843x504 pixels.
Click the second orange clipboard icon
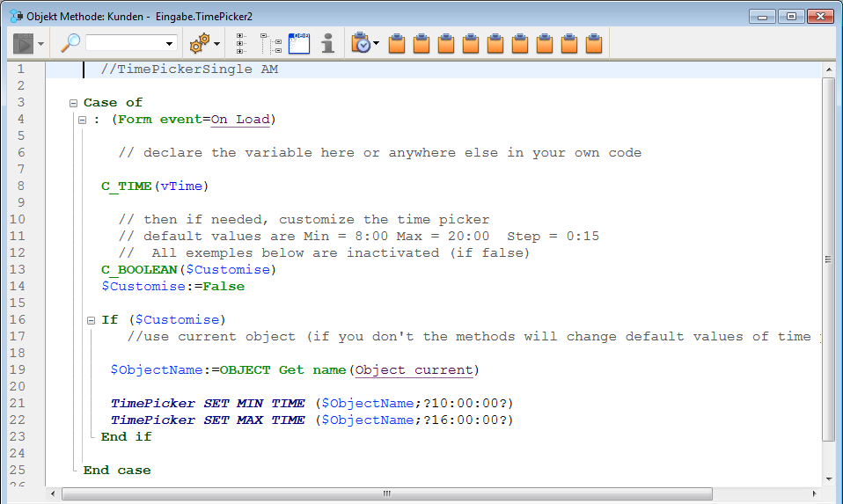click(x=421, y=43)
